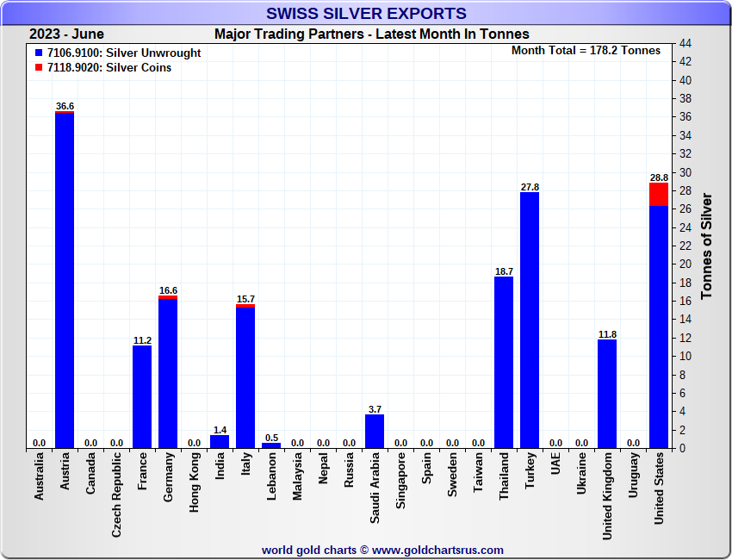The image size is (732, 560).
Task: Click the Australia axis label
Action: tap(39, 476)
